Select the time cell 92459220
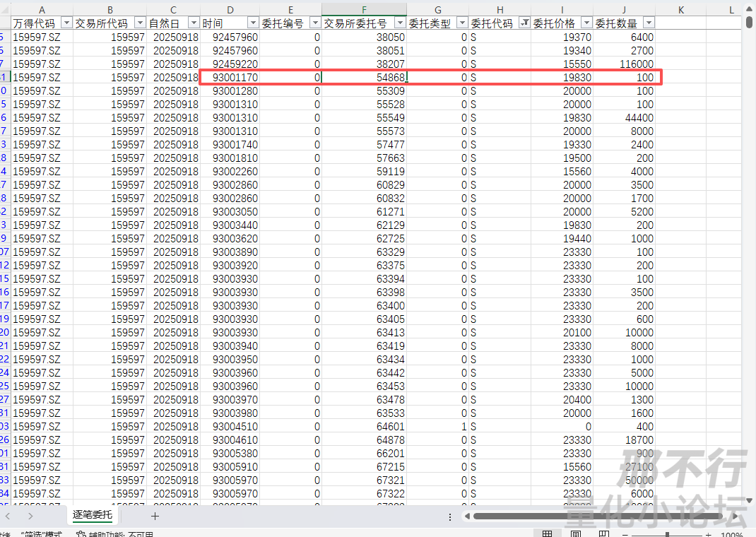The image size is (756, 537). [x=230, y=64]
